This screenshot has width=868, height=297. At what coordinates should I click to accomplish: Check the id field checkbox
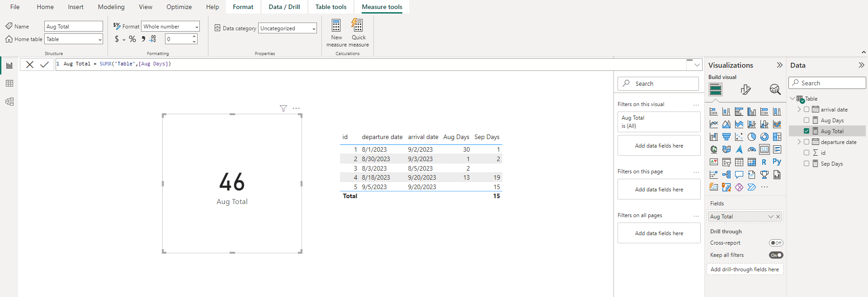[807, 153]
